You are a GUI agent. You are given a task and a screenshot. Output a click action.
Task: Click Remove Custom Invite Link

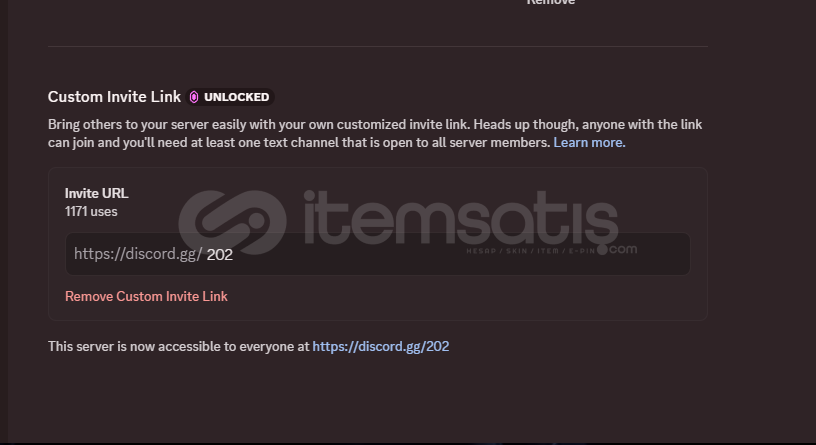(146, 296)
